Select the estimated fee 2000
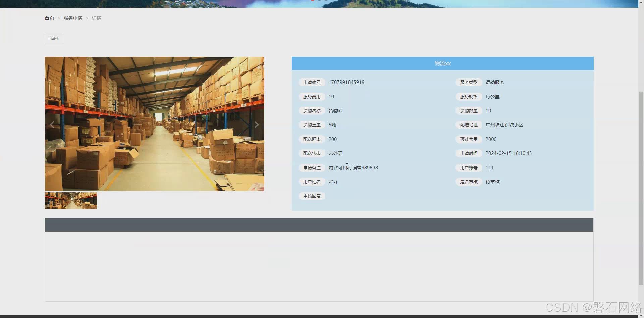The width and height of the screenshot is (644, 318). [x=491, y=139]
